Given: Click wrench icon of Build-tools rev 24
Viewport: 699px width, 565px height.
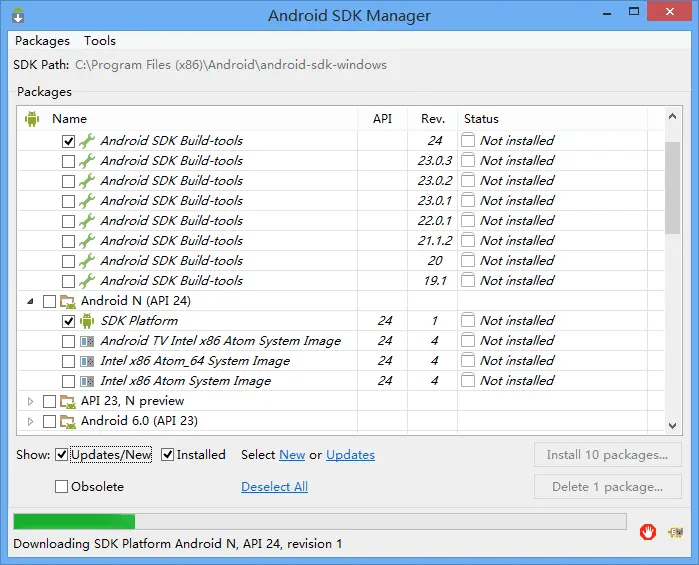Looking at the screenshot, I should (87, 141).
